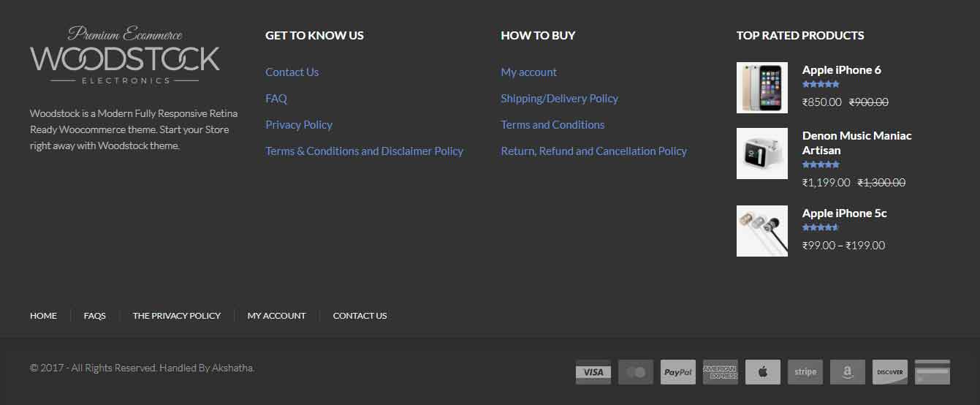Open THE PRIVACY POLICY footer menu item
Screen dimensions: 980x405
(x=176, y=316)
